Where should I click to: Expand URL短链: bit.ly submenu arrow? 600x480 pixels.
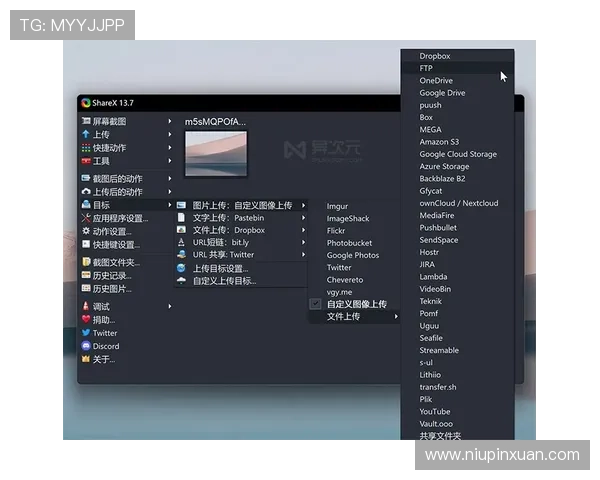(303, 242)
